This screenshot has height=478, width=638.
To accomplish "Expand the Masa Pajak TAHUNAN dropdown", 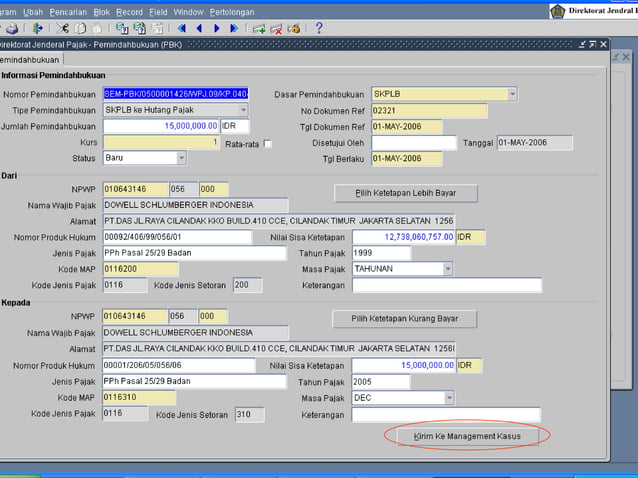I will coord(447,269).
